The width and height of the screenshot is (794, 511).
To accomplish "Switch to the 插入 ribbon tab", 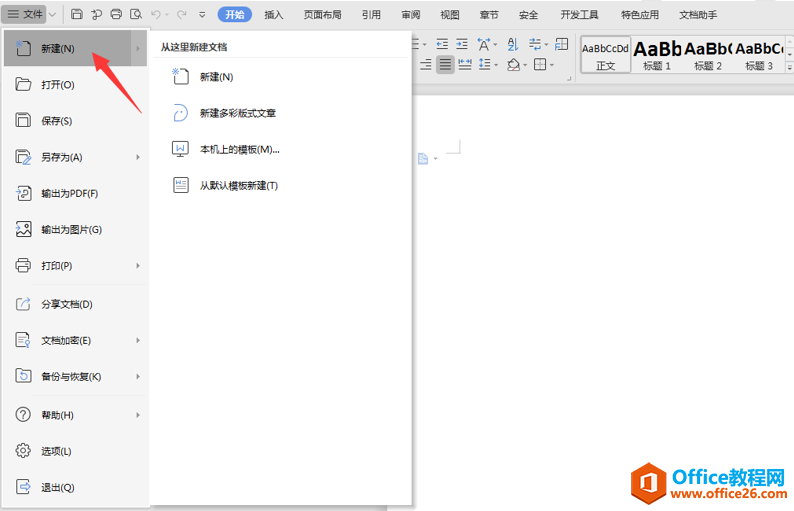I will point(273,15).
